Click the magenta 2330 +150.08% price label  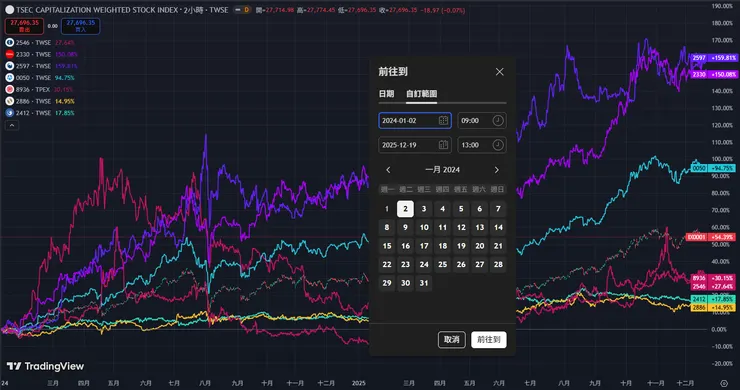714,75
